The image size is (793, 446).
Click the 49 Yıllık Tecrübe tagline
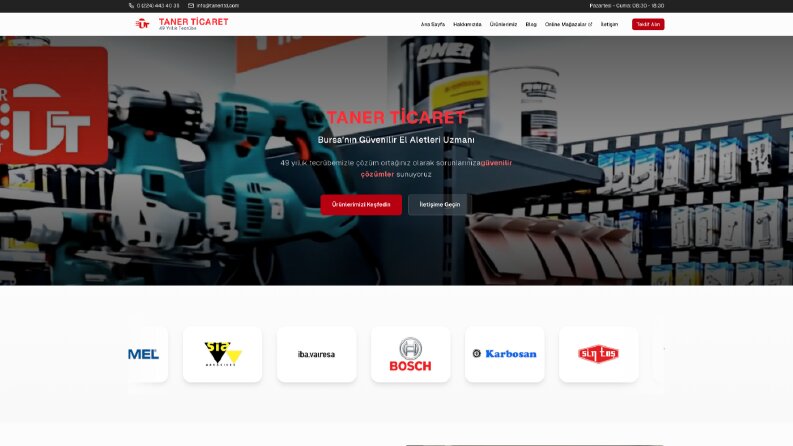[178, 28]
